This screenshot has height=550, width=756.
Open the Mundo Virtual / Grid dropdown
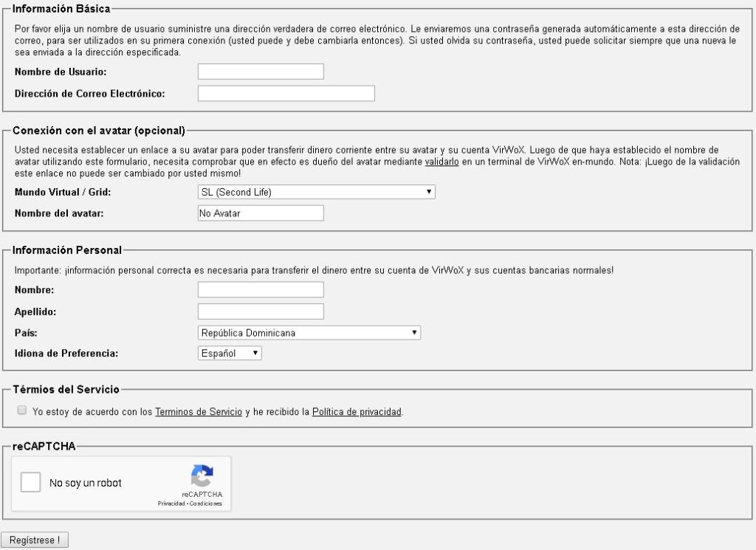tap(316, 192)
